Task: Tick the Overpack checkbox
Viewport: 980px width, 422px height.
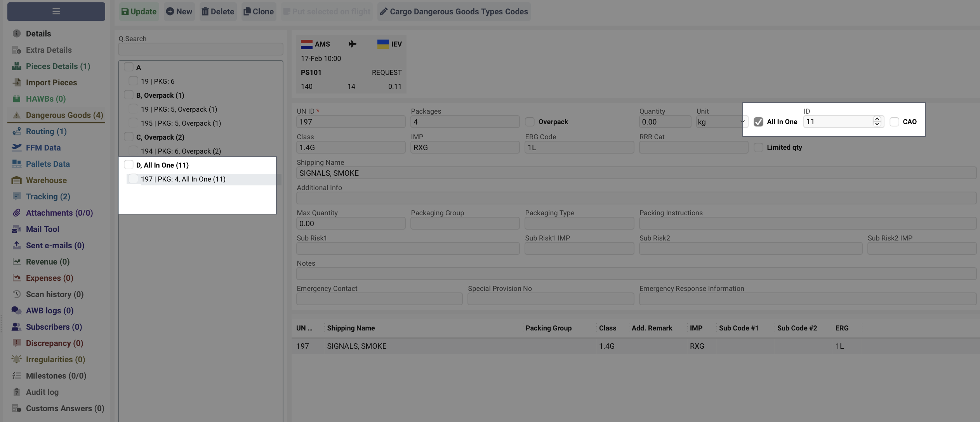Action: [x=530, y=122]
